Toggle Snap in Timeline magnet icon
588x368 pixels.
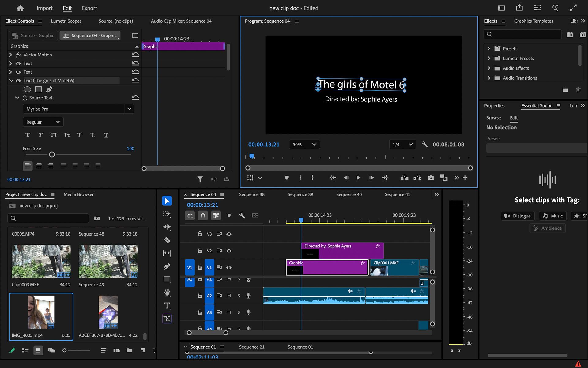tap(203, 216)
